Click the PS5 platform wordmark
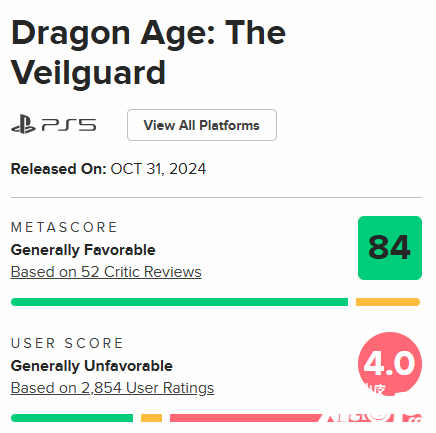 coord(69,125)
